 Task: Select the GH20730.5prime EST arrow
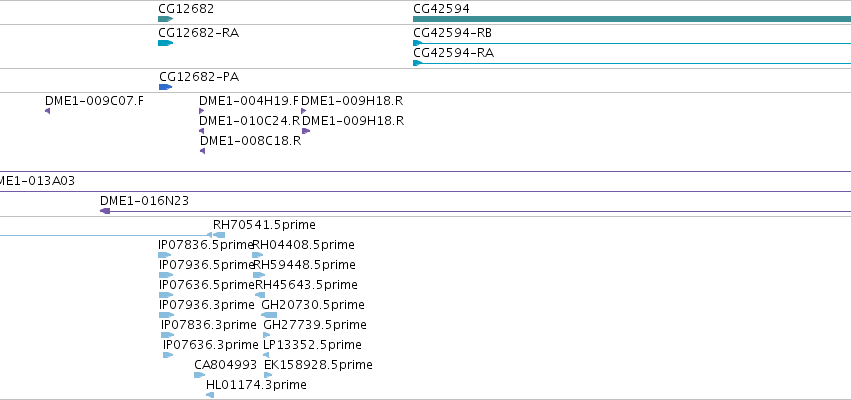(269, 315)
